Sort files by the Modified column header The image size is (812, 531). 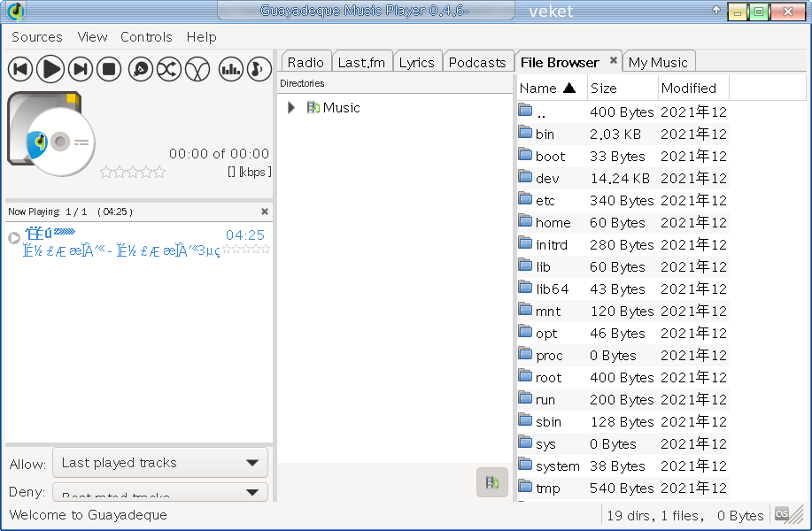694,88
